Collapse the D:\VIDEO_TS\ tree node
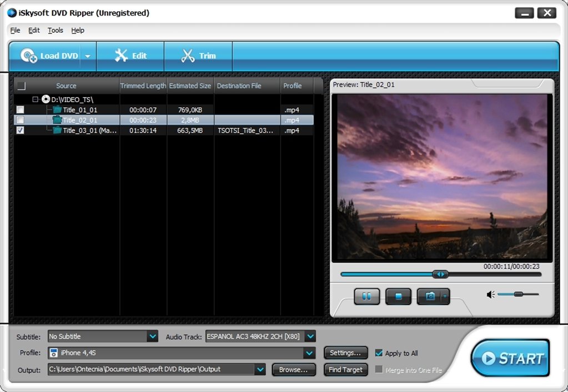This screenshot has height=392, width=568. click(36, 99)
